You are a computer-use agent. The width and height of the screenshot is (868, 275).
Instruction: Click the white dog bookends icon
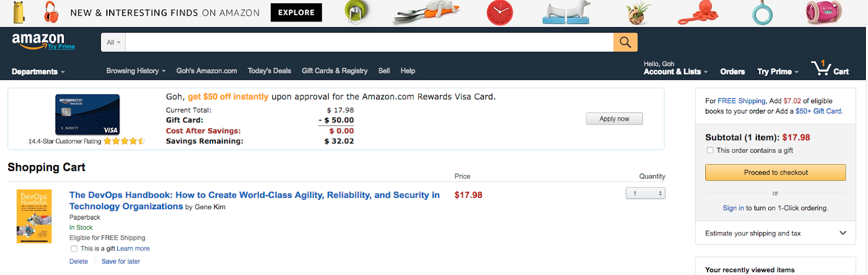[566, 13]
